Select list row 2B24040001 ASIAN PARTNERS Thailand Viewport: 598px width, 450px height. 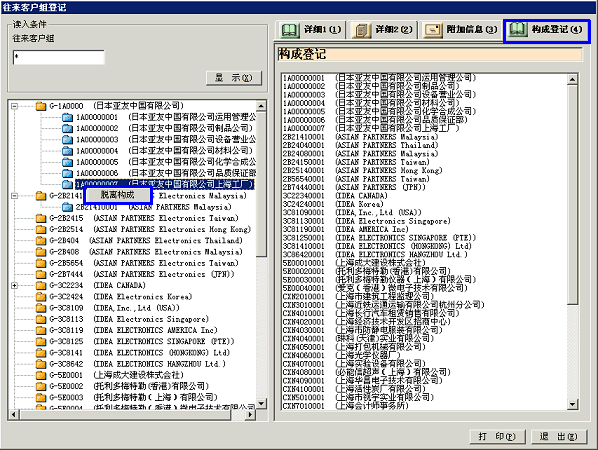(x=360, y=145)
